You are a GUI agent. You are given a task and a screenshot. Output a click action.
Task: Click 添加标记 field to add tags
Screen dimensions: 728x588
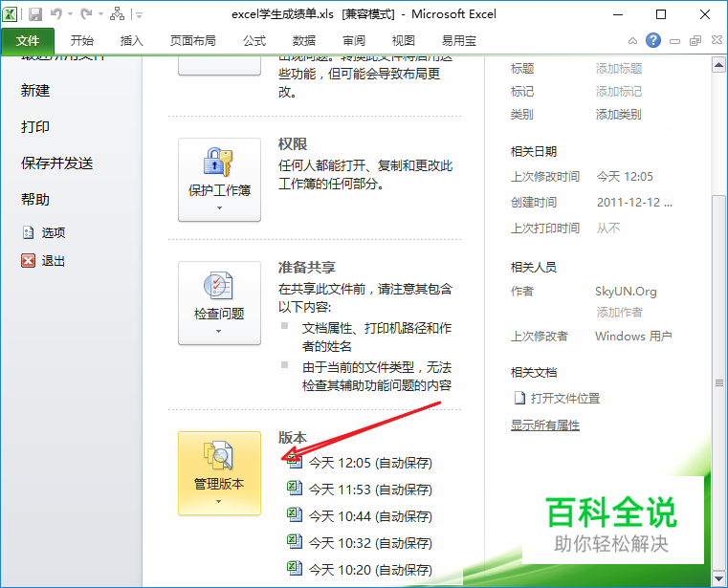[x=618, y=92]
